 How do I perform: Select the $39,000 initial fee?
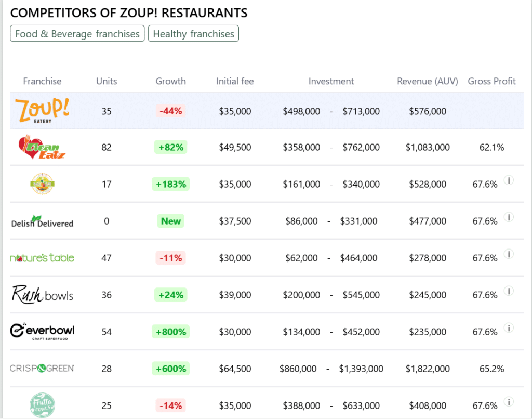click(235, 295)
